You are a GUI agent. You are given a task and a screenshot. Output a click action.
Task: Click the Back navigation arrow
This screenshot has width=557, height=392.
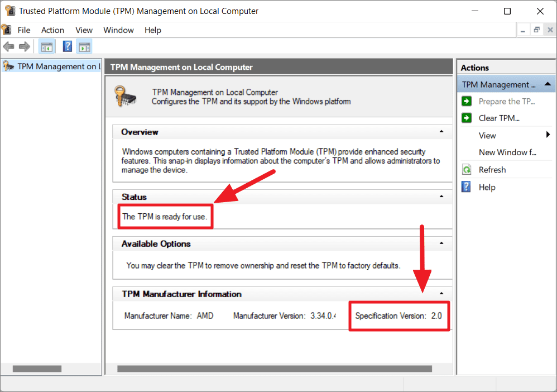9,46
